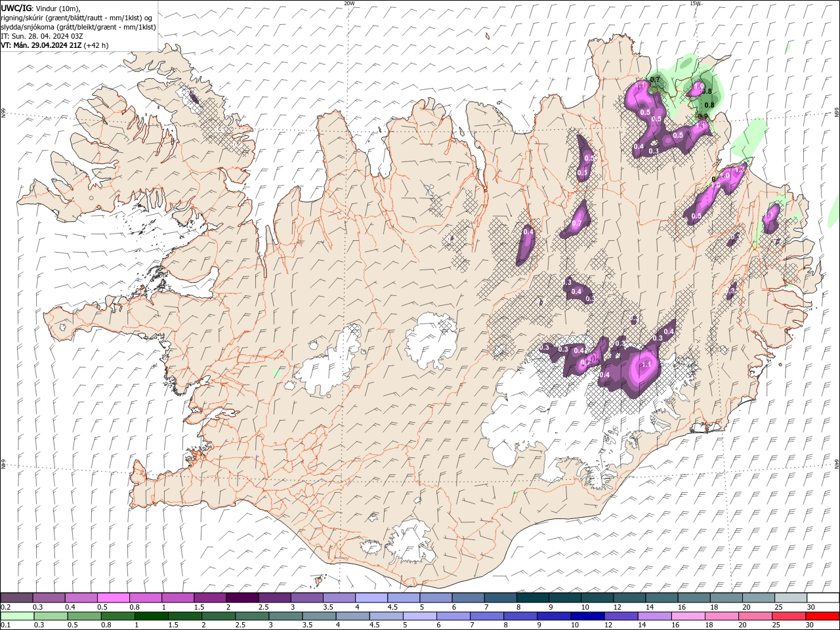Viewport: 840px width, 630px height.
Task: Click the 'UWC/IG' title text
Action: (x=16, y=8)
